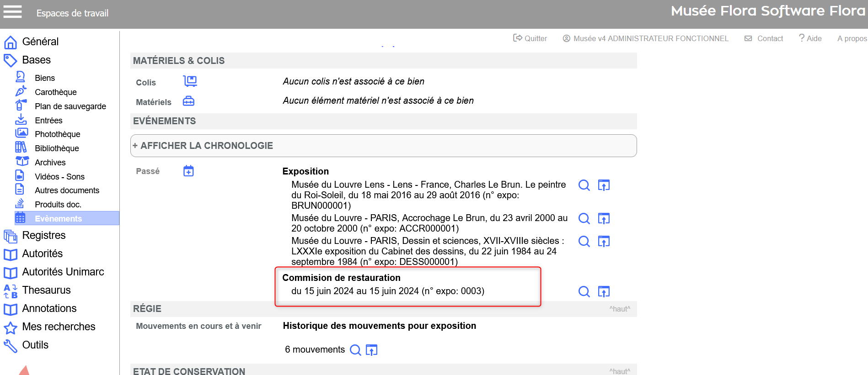Open the Annotations menu
This screenshot has height=375, width=868.
[49, 308]
